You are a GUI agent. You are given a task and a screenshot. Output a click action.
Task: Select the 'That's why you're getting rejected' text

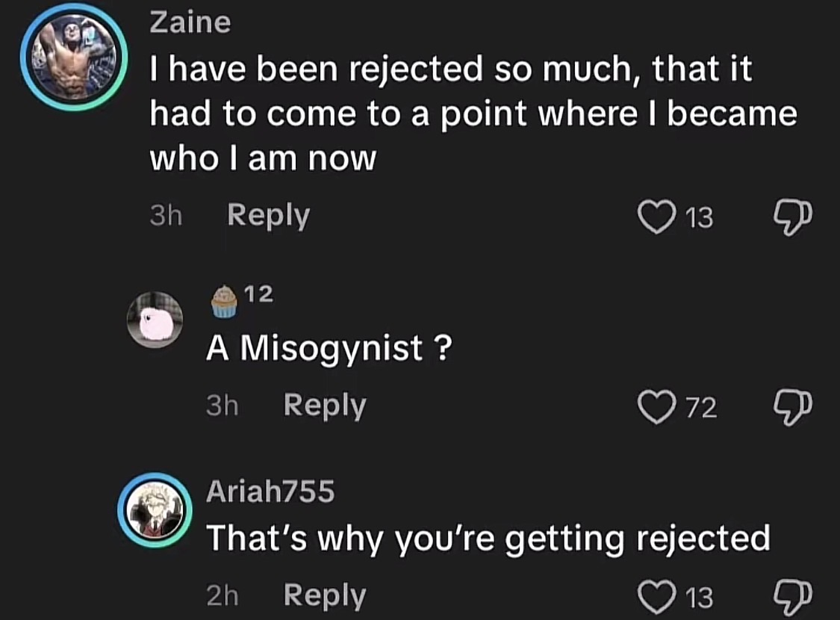(488, 539)
